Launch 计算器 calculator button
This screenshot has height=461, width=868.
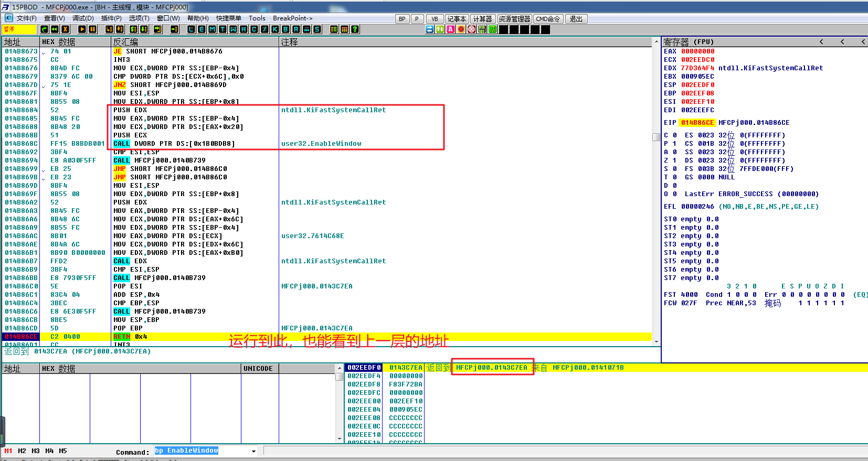pyautogui.click(x=483, y=19)
